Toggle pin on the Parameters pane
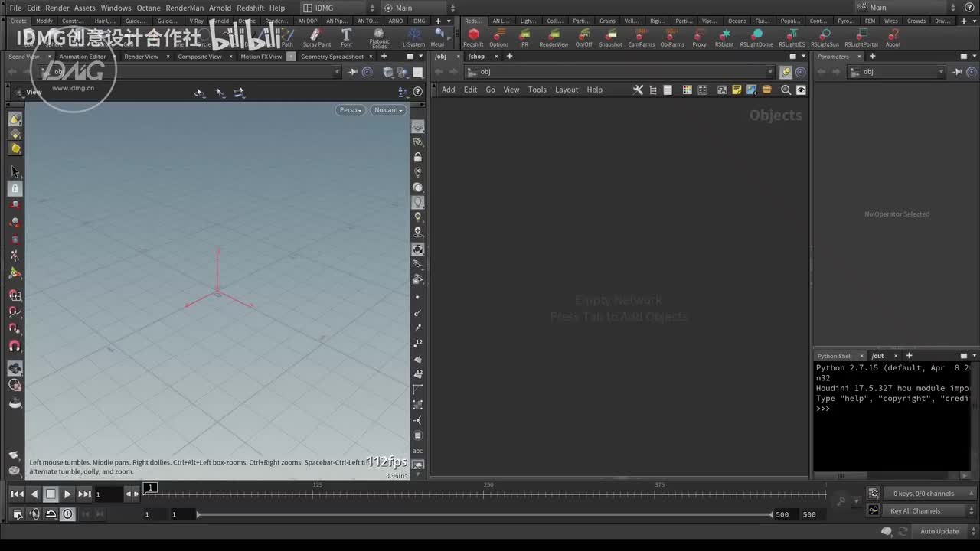Image resolution: width=980 pixels, height=551 pixels. point(958,72)
